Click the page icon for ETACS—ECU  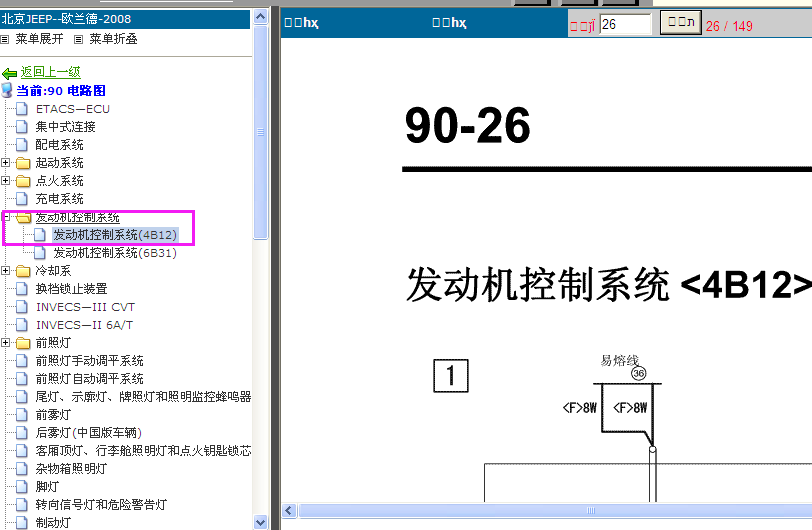click(x=22, y=109)
